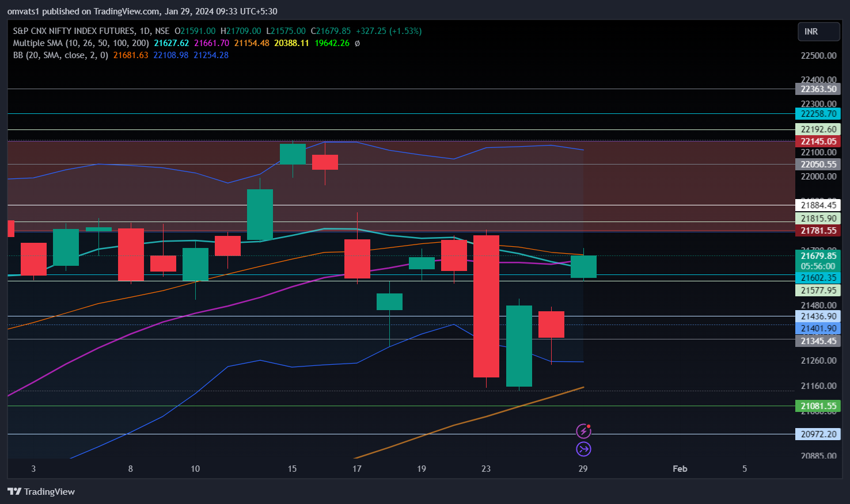Select the BB (20, SMA, close, 2, 0) legend
The image size is (850, 504).
point(60,55)
